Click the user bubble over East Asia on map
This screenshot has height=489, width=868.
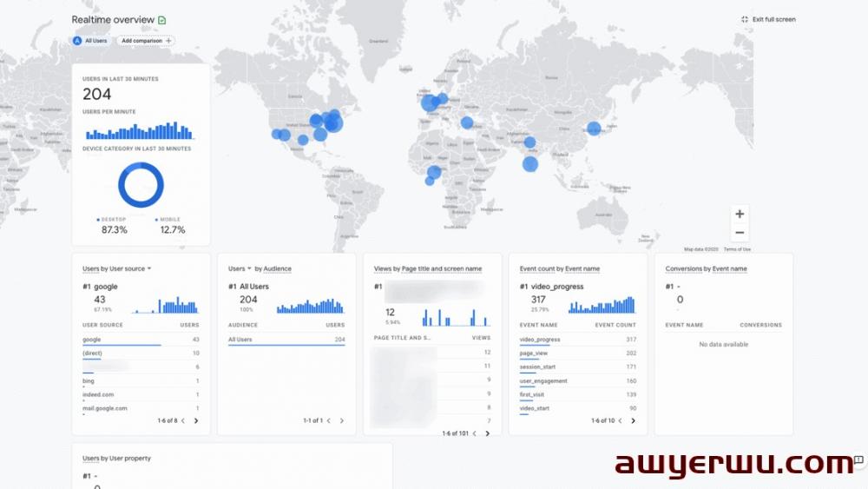click(x=594, y=129)
